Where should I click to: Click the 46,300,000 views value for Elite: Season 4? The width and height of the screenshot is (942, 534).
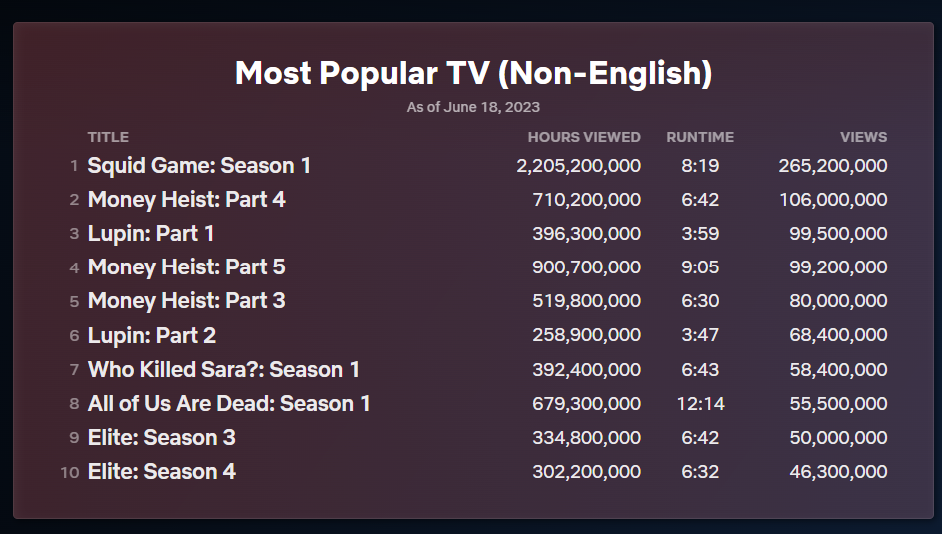838,472
